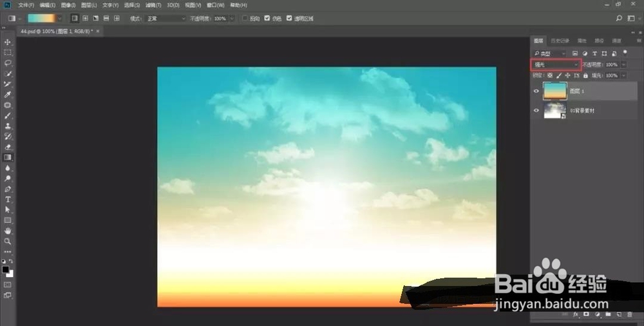Image resolution: width=644 pixels, height=326 pixels.
Task: Toggle the 仿色 (Dither) checkbox
Action: (x=267, y=19)
